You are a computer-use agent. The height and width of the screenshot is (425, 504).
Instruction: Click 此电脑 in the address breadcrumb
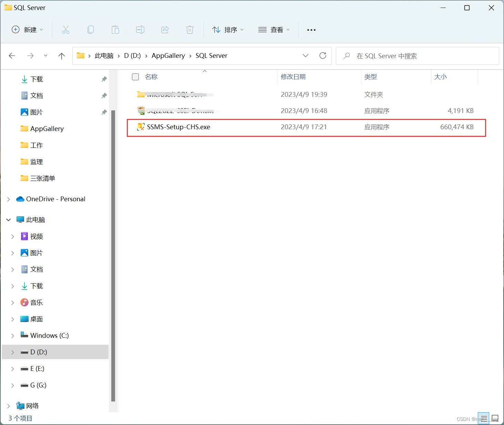(x=104, y=55)
